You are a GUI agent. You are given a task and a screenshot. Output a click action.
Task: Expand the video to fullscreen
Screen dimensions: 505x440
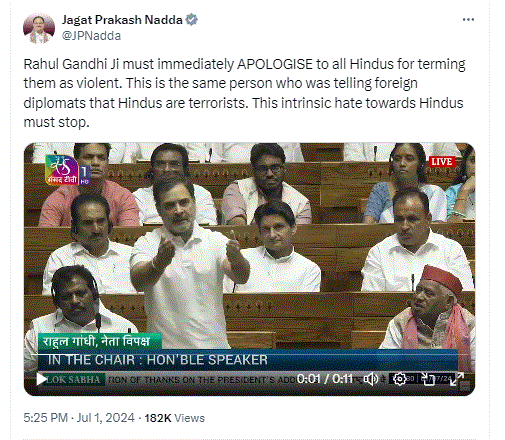[456, 379]
